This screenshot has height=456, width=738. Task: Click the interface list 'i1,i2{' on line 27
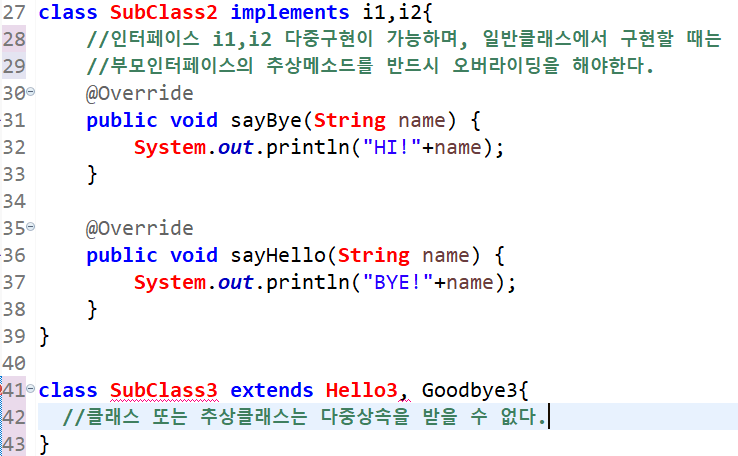[397, 13]
